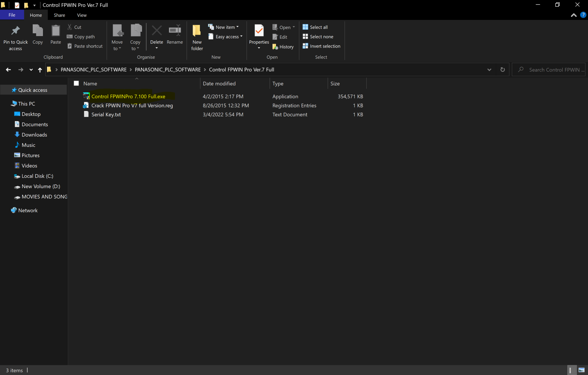Refresh the current folder view

tap(502, 70)
